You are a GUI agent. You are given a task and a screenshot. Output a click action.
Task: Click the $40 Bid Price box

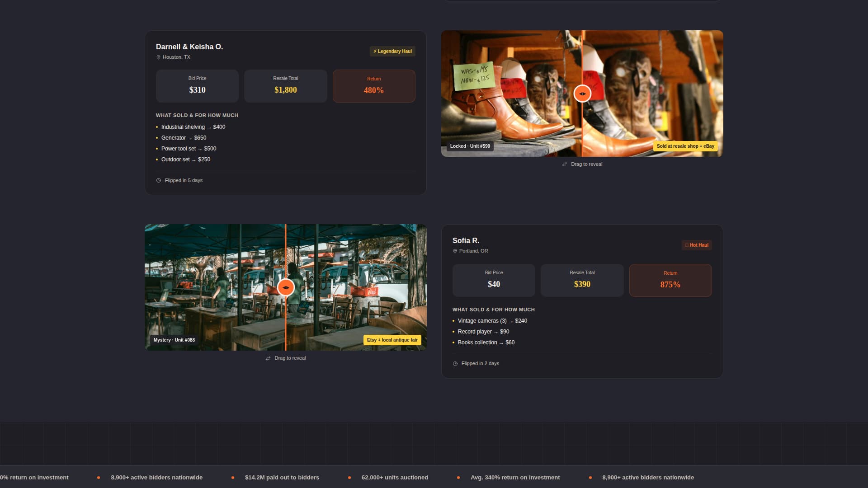click(494, 280)
